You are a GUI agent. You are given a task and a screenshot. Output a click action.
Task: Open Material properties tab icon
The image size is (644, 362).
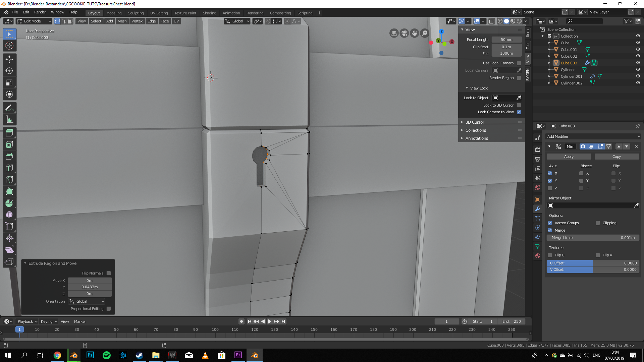coord(538,256)
